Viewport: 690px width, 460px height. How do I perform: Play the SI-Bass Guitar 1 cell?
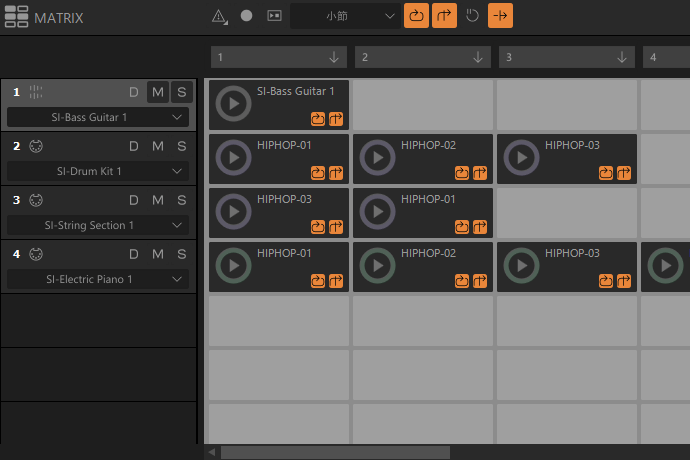[x=233, y=104]
